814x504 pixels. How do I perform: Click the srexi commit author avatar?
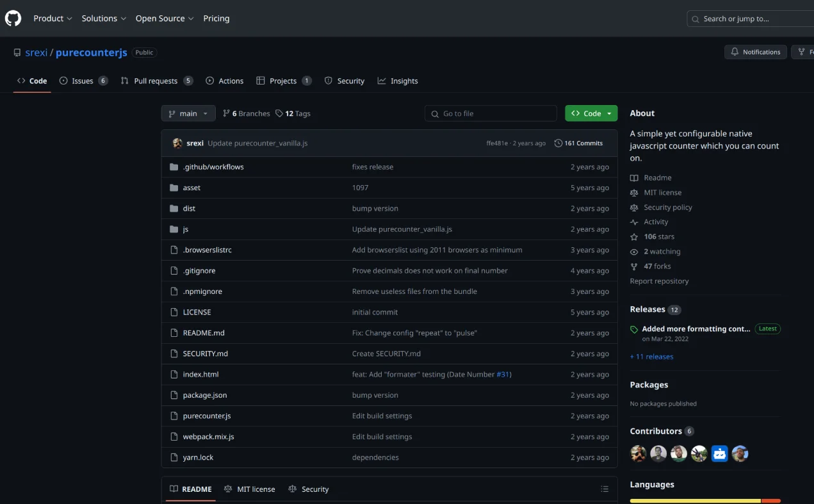(177, 143)
